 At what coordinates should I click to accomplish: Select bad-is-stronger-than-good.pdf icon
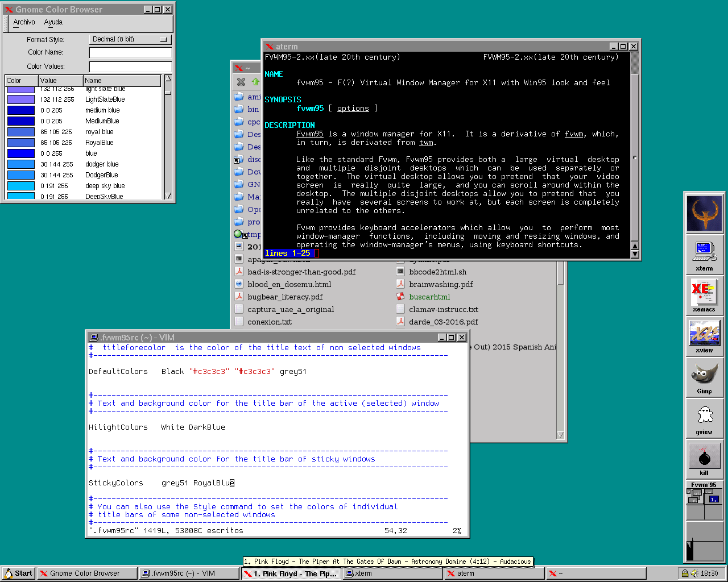[239, 272]
